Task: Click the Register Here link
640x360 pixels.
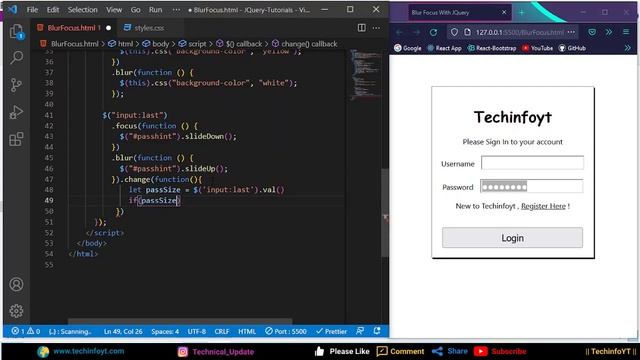Action: pyautogui.click(x=543, y=206)
